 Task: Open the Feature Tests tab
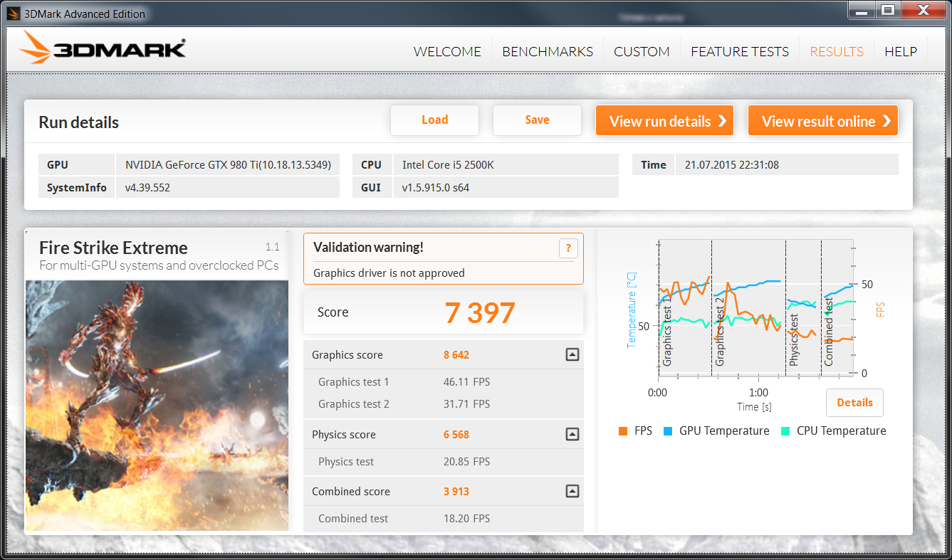[x=740, y=52]
